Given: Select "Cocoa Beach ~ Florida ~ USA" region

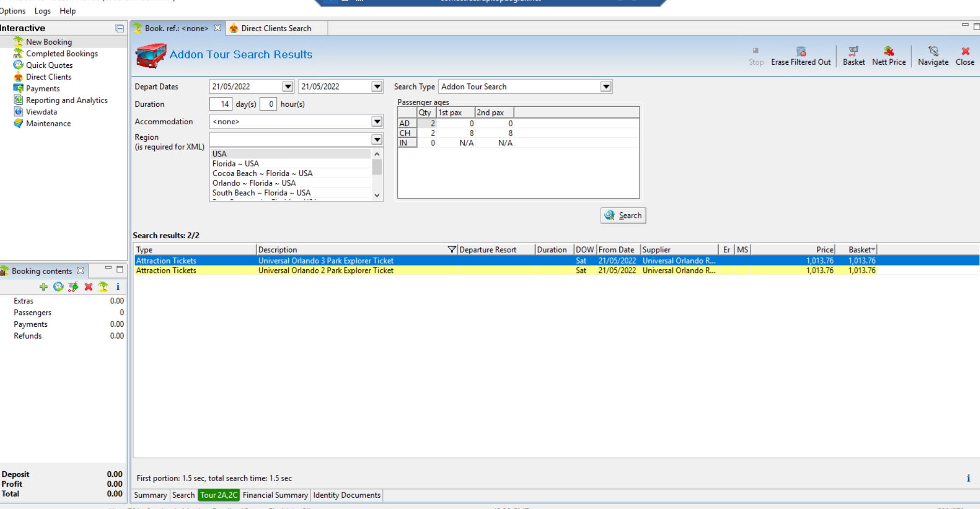Looking at the screenshot, I should [262, 173].
